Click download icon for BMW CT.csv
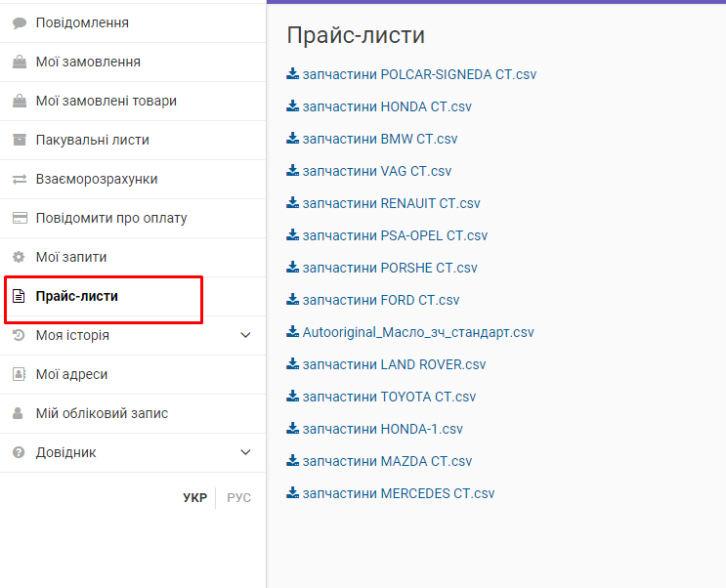 292,139
